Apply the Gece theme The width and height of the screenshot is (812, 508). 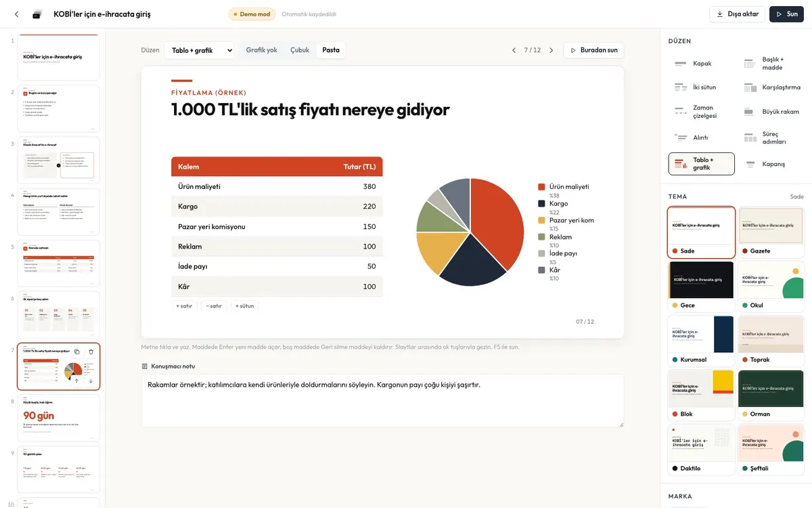click(701, 287)
